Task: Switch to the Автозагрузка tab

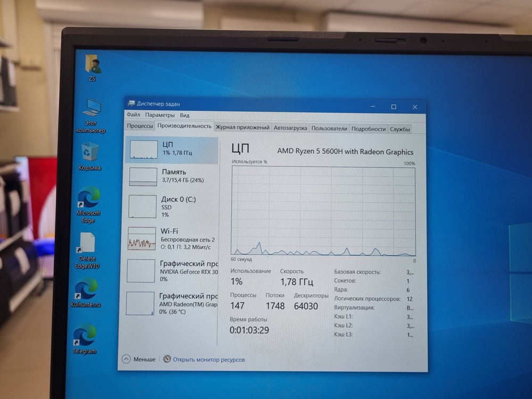Action: coord(290,128)
